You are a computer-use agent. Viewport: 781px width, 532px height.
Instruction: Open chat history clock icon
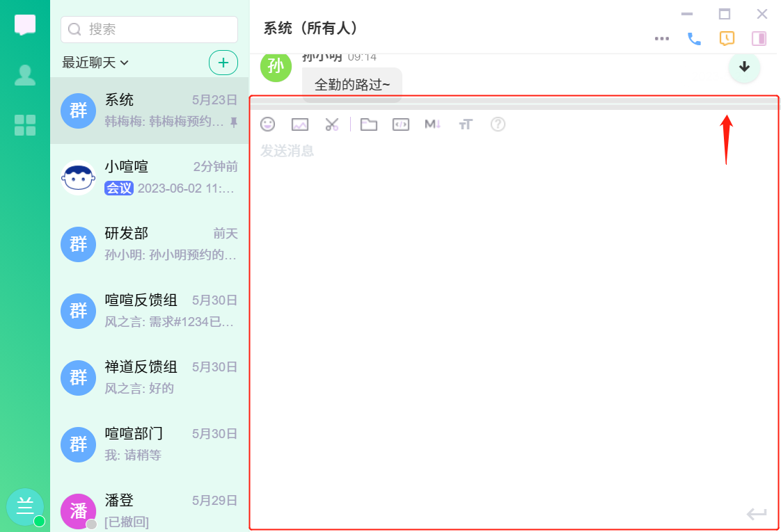coord(727,38)
